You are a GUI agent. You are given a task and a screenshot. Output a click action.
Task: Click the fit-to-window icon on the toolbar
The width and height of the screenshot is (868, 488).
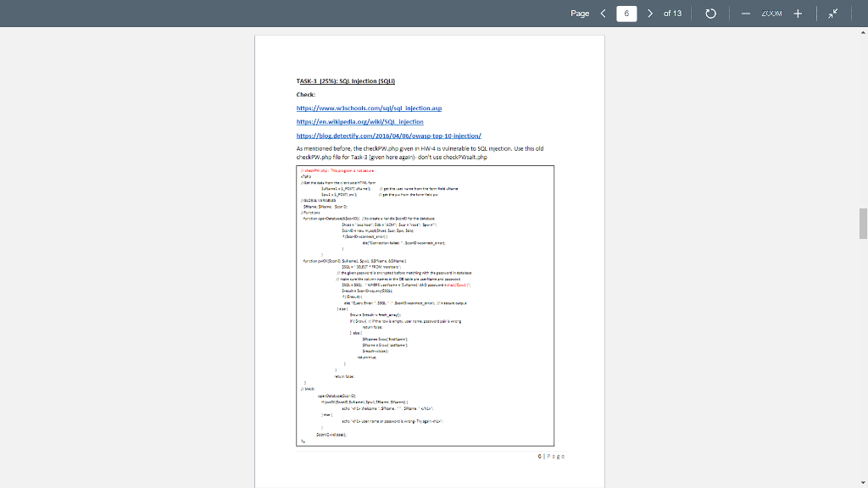click(x=831, y=13)
